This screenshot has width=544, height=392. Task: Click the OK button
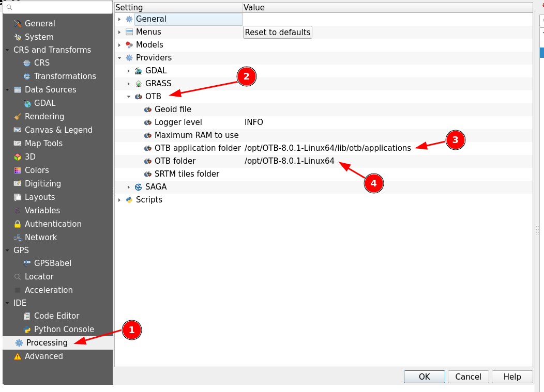click(x=425, y=377)
